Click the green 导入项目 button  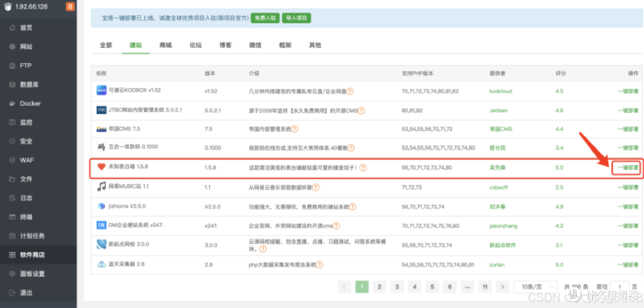tap(296, 18)
